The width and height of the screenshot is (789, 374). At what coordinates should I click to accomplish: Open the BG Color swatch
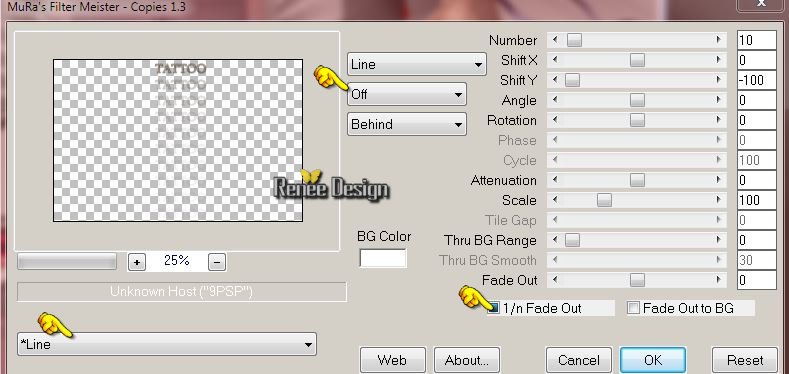click(x=383, y=258)
